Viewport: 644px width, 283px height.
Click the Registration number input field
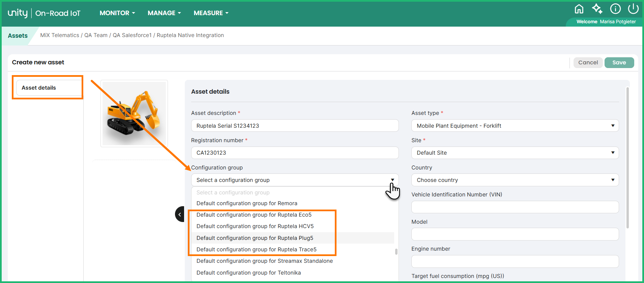coord(295,153)
